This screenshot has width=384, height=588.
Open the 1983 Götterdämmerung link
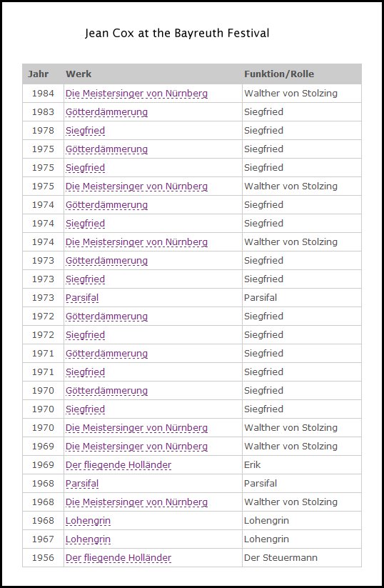106,111
